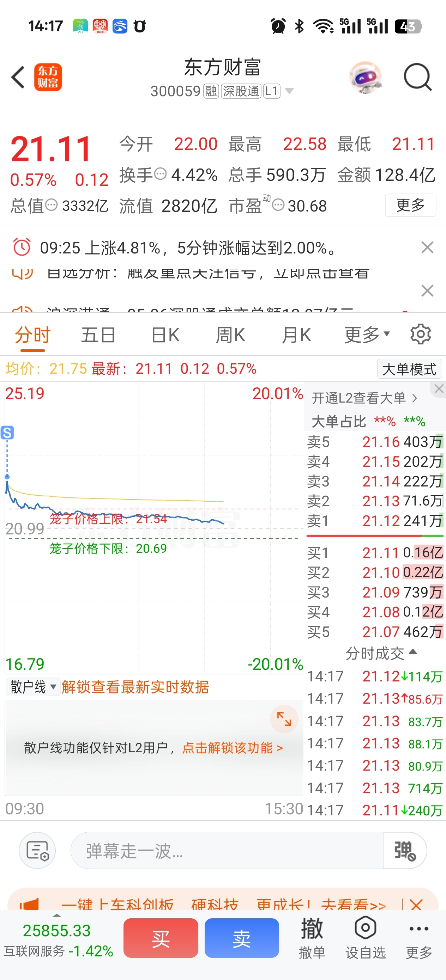Image resolution: width=446 pixels, height=980 pixels.
Task: Toggle 弹 danmaku switch icon
Action: point(405,851)
